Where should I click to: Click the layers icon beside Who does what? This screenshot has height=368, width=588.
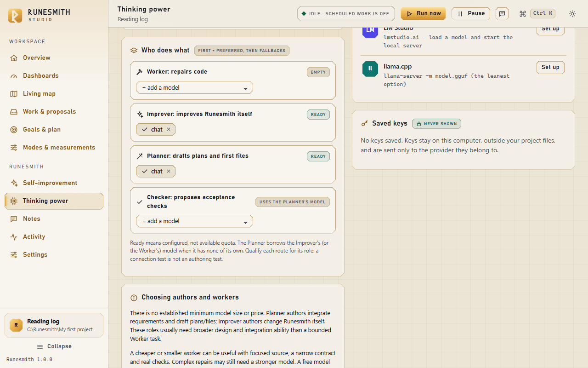(x=134, y=50)
